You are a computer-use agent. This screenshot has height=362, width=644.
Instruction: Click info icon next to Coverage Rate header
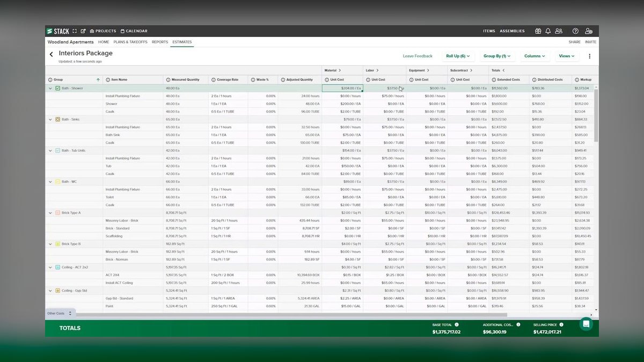pyautogui.click(x=214, y=79)
